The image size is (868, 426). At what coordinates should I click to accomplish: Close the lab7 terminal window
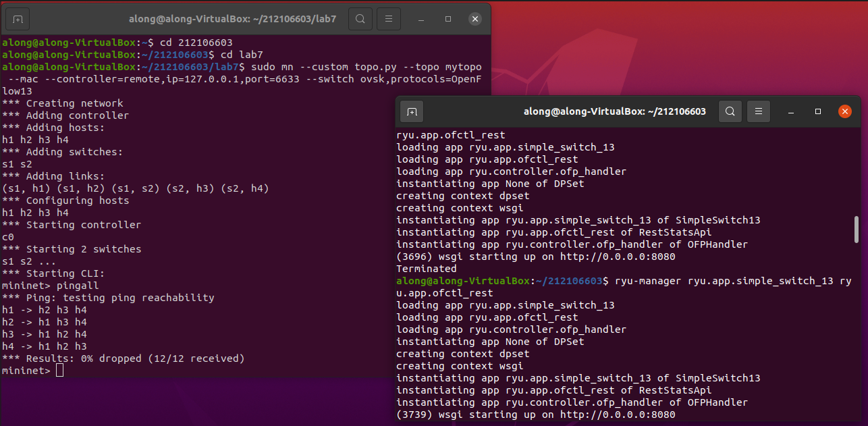click(475, 19)
